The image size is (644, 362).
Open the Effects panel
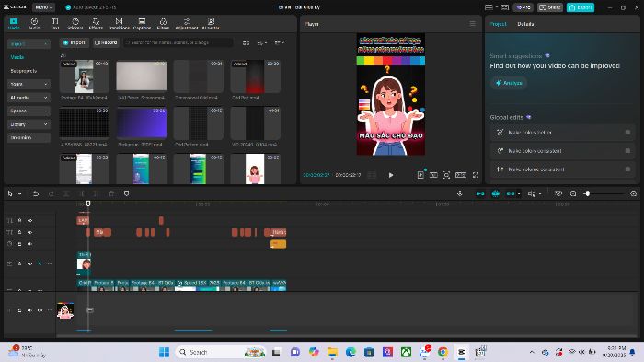[96, 24]
